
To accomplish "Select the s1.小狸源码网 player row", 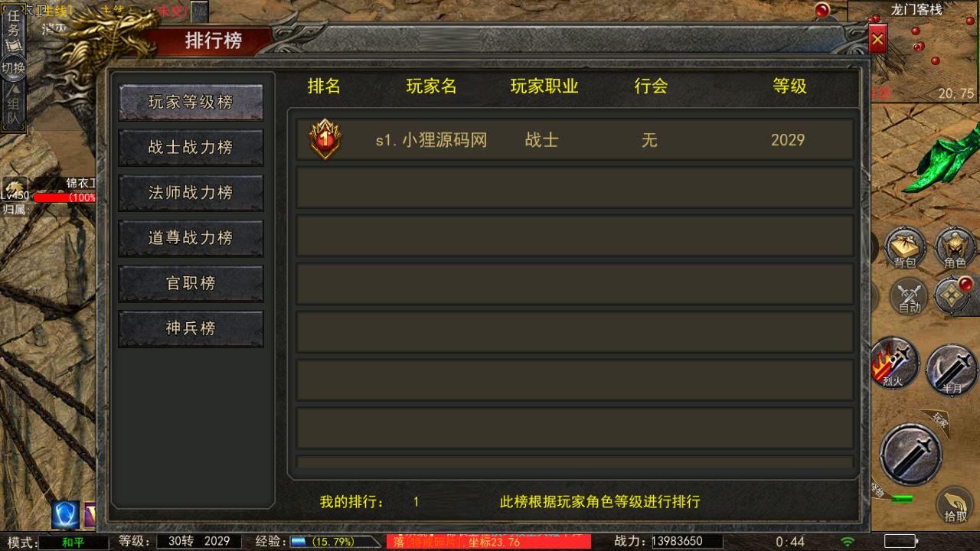I will [575, 139].
